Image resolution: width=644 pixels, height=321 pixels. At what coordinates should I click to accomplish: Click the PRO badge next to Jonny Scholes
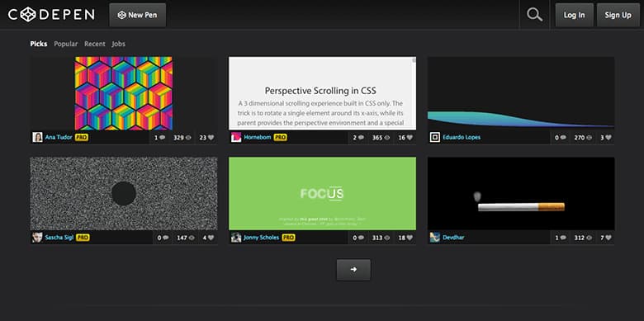coord(288,238)
